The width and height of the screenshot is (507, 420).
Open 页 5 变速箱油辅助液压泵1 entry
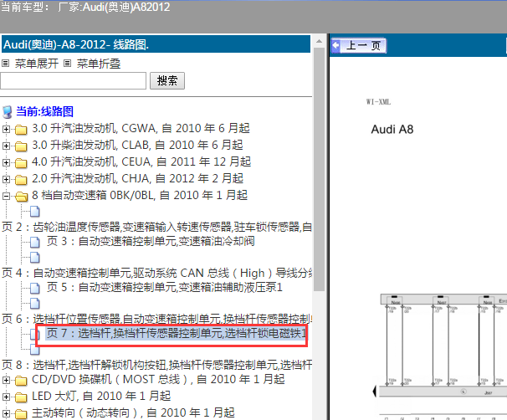tap(165, 287)
